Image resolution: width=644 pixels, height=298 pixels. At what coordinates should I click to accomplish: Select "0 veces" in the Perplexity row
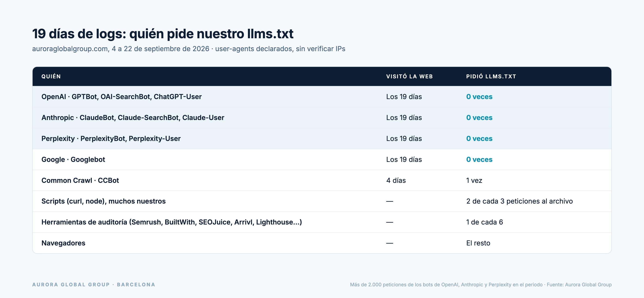pos(479,139)
